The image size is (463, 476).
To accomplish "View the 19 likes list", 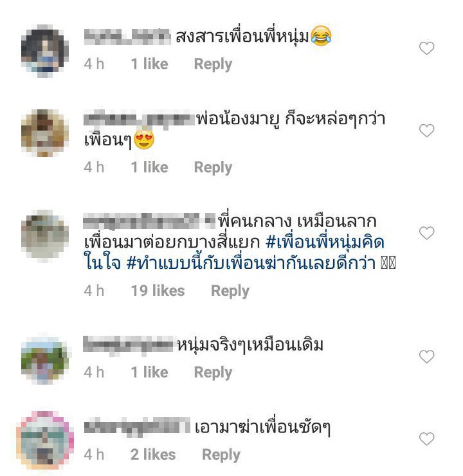I will pyautogui.click(x=158, y=291).
